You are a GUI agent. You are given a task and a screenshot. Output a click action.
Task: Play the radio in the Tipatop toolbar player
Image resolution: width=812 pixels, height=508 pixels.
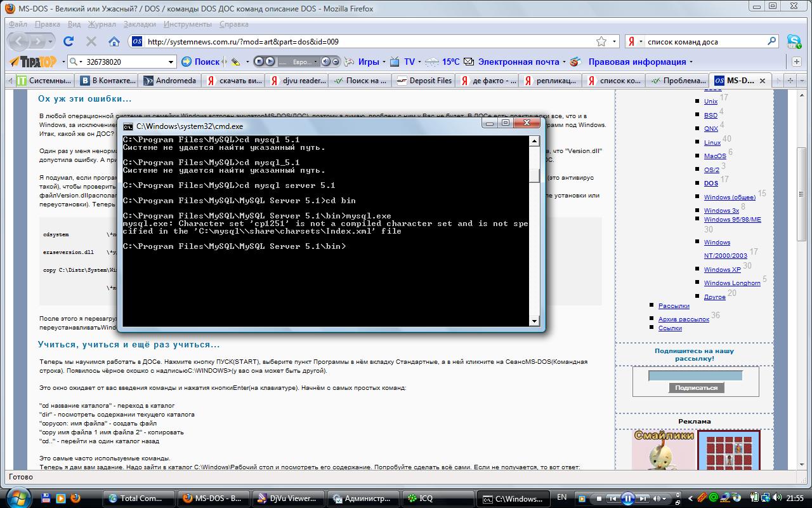tap(270, 62)
